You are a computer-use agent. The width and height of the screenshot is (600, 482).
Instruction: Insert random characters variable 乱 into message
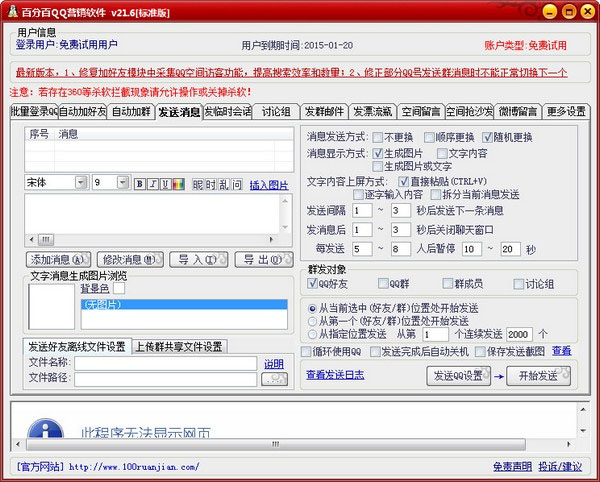pos(223,184)
